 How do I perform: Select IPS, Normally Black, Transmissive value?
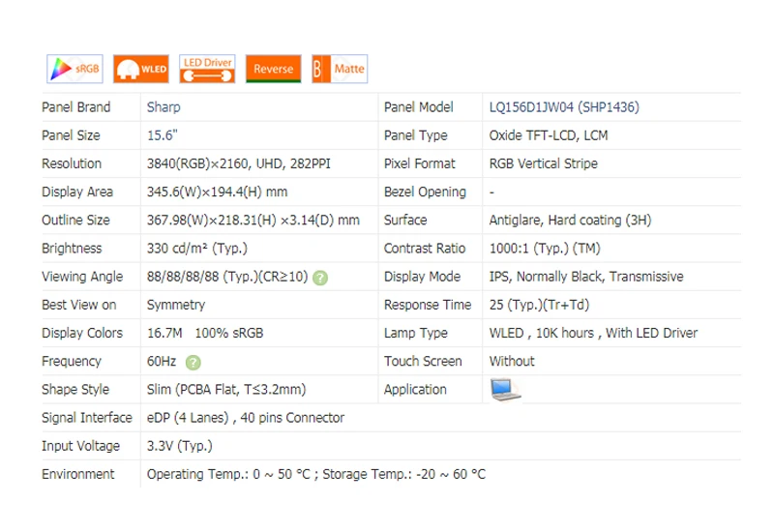(x=586, y=277)
